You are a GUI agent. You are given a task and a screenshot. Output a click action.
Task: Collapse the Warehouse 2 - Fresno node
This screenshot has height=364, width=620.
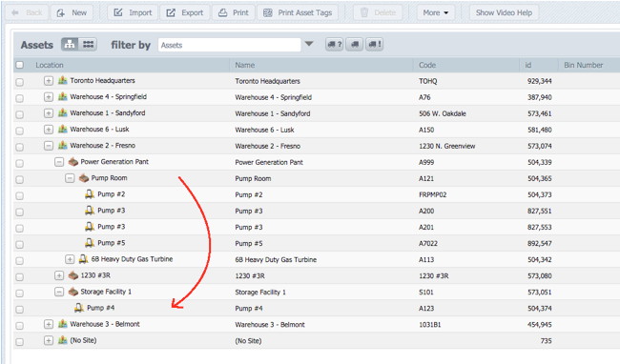tap(49, 145)
